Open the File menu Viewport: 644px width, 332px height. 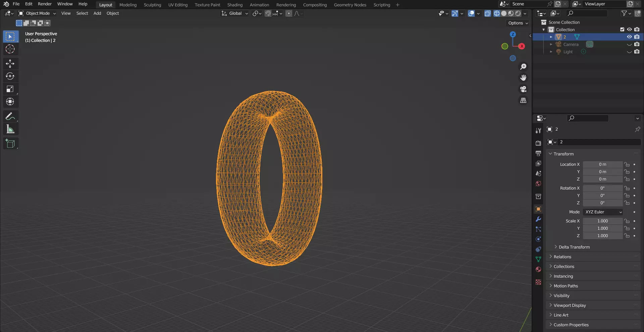point(16,4)
